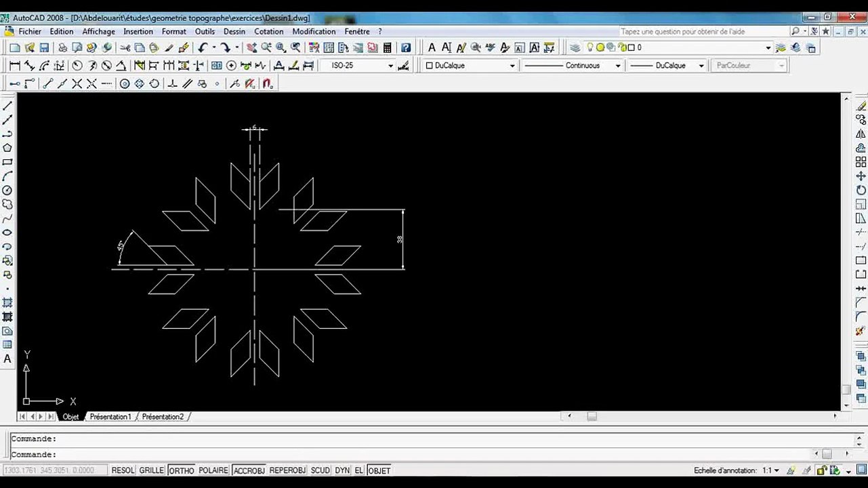The width and height of the screenshot is (868, 488).
Task: Click the layer color swatch beside layer 0
Action: click(x=631, y=47)
